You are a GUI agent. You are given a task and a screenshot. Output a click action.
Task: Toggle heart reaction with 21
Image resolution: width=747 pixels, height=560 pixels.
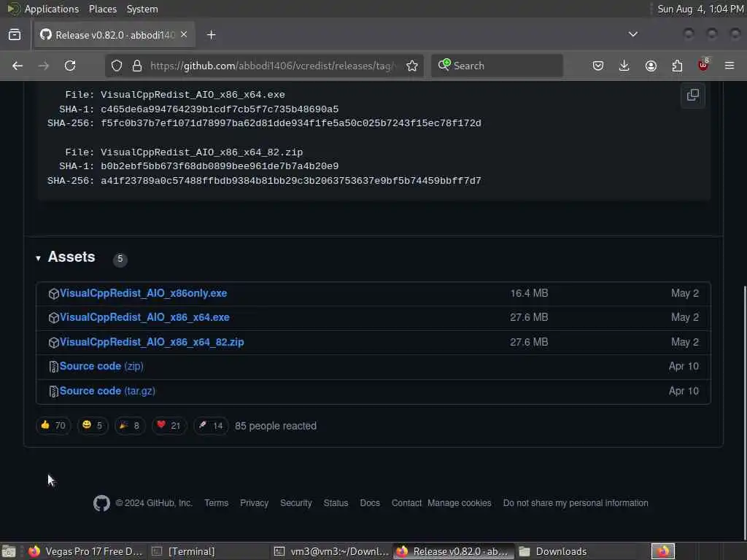click(x=169, y=425)
